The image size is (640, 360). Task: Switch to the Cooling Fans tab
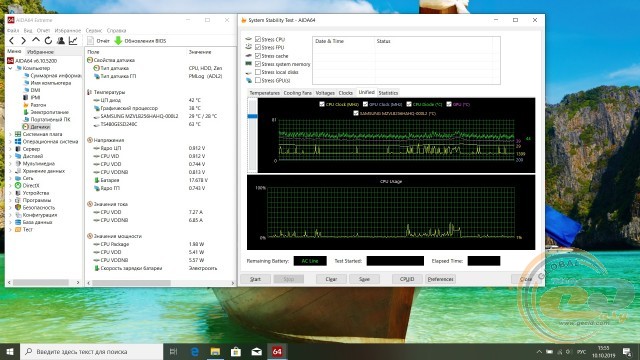click(298, 93)
